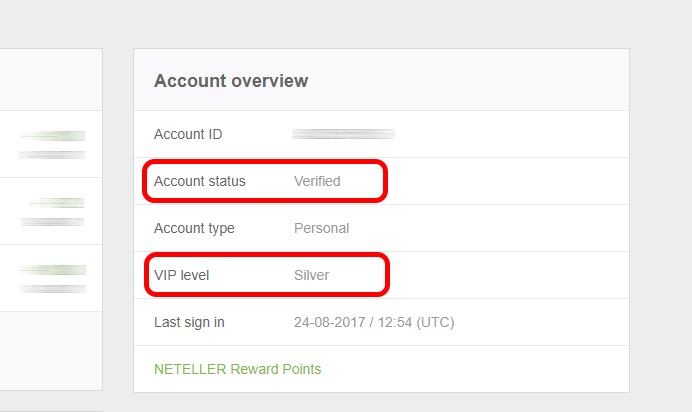This screenshot has width=692, height=412.
Task: Click the word NETELLER in the green link
Action: (x=190, y=369)
